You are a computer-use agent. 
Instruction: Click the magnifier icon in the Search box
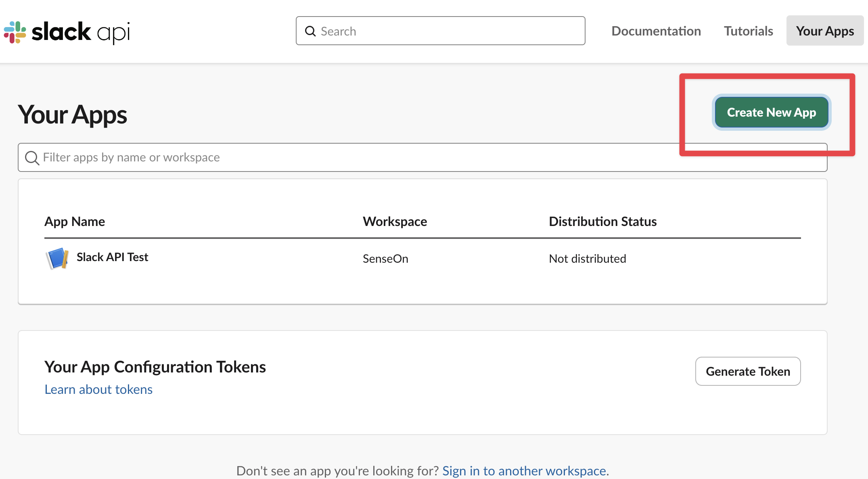(x=310, y=31)
